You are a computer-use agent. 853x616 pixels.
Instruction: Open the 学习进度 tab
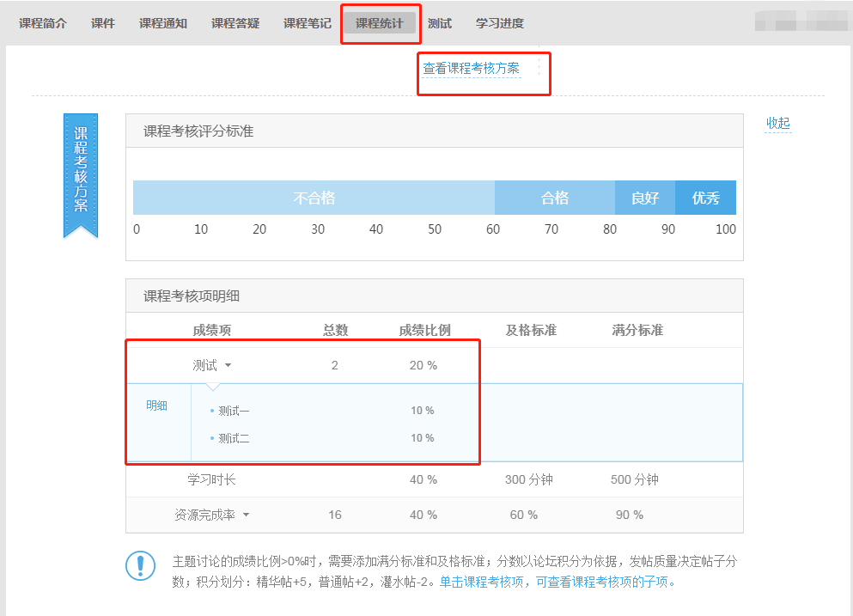pyautogui.click(x=500, y=23)
